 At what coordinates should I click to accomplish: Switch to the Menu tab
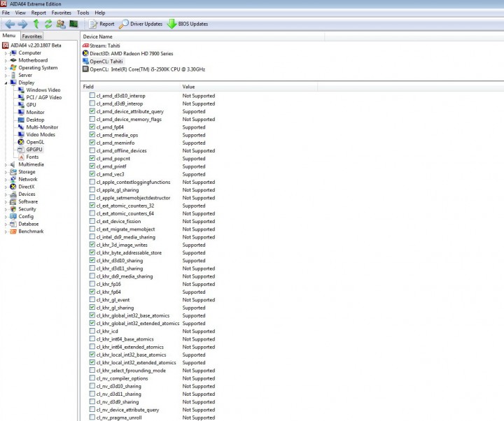(x=9, y=36)
